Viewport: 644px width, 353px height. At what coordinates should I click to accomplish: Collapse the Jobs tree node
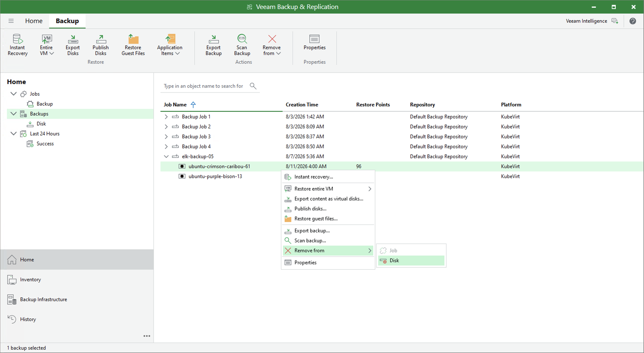(13, 94)
